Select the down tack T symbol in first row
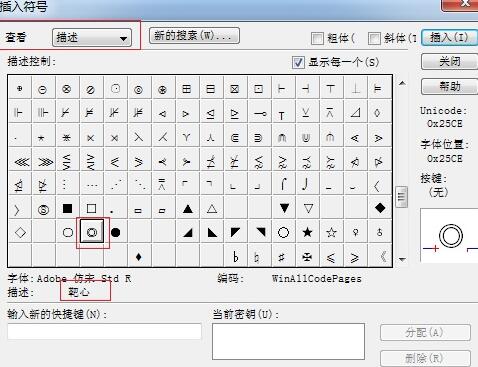Viewport: 478px width, 367px height. (330, 89)
